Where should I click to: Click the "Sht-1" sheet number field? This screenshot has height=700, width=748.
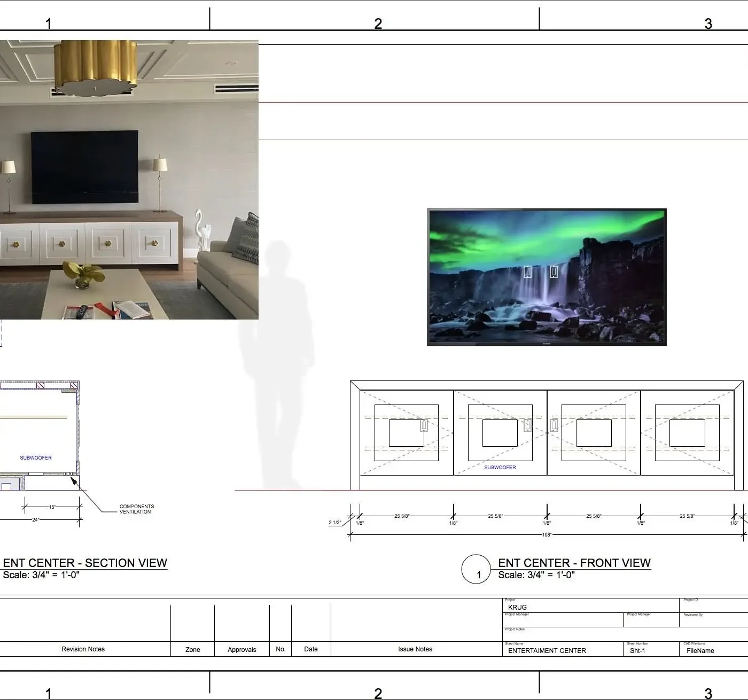637,650
